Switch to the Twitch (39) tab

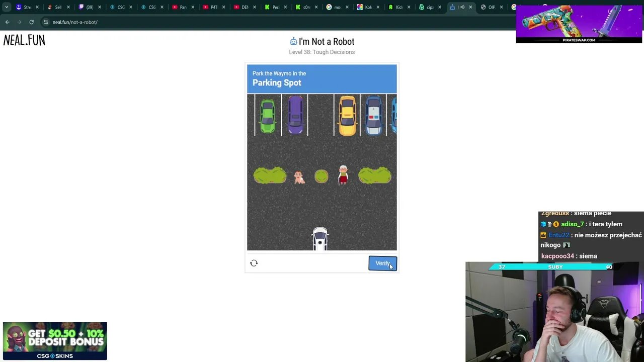90,7
